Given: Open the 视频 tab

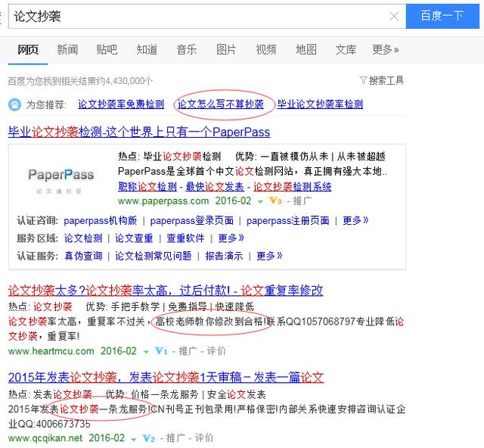Looking at the screenshot, I should (x=266, y=49).
